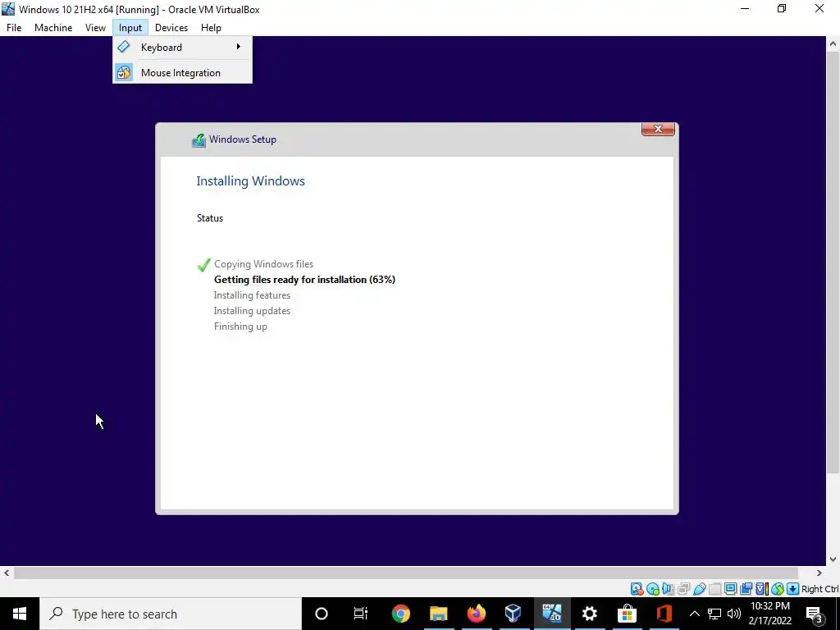The height and width of the screenshot is (630, 840).
Task: Click the volume speaker tray icon
Action: pos(734,614)
